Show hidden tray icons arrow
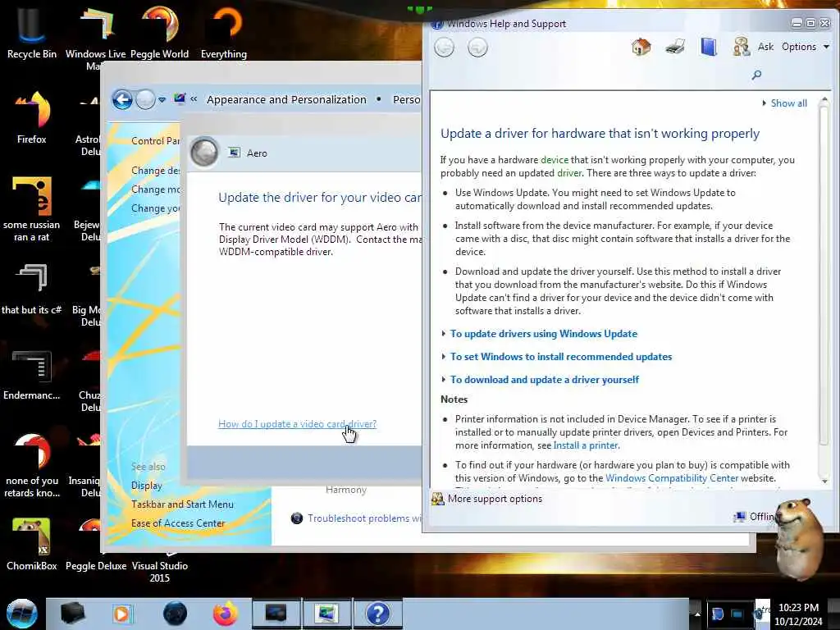 (697, 614)
